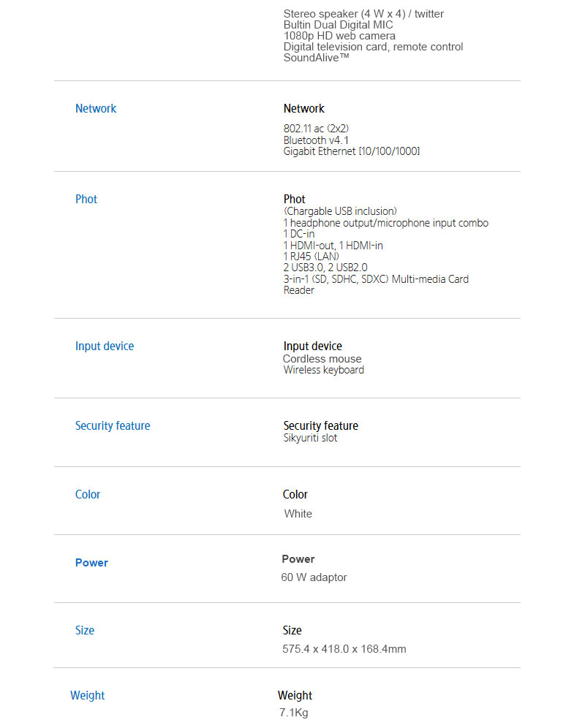The width and height of the screenshot is (585, 728).
Task: Click the White color value
Action: click(x=298, y=514)
